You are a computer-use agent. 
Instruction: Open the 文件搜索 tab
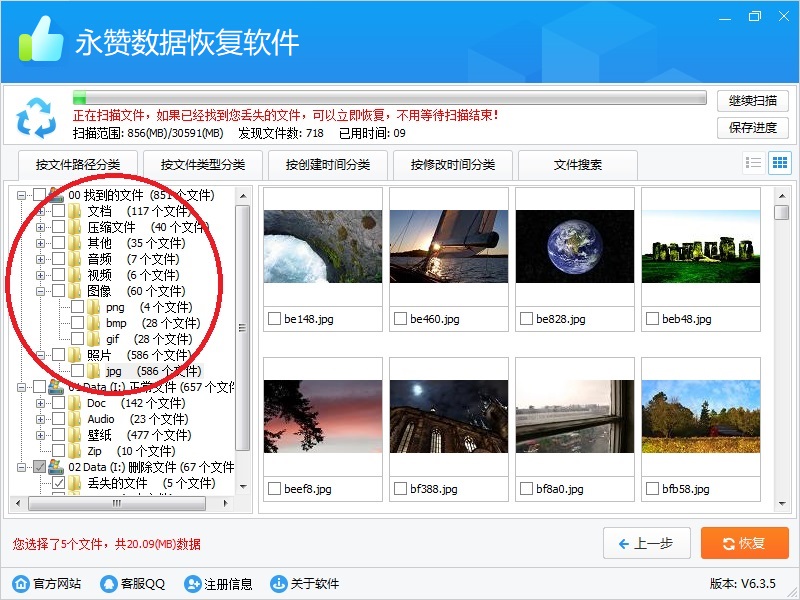point(578,165)
